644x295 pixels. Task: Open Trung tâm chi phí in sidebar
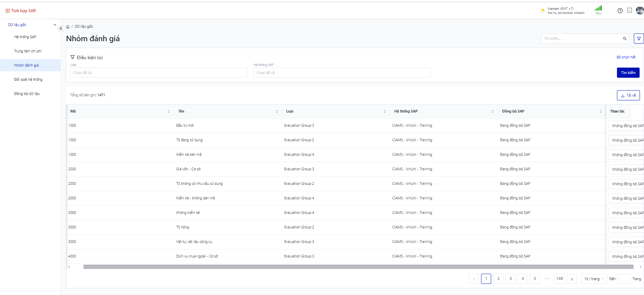pyautogui.click(x=28, y=51)
